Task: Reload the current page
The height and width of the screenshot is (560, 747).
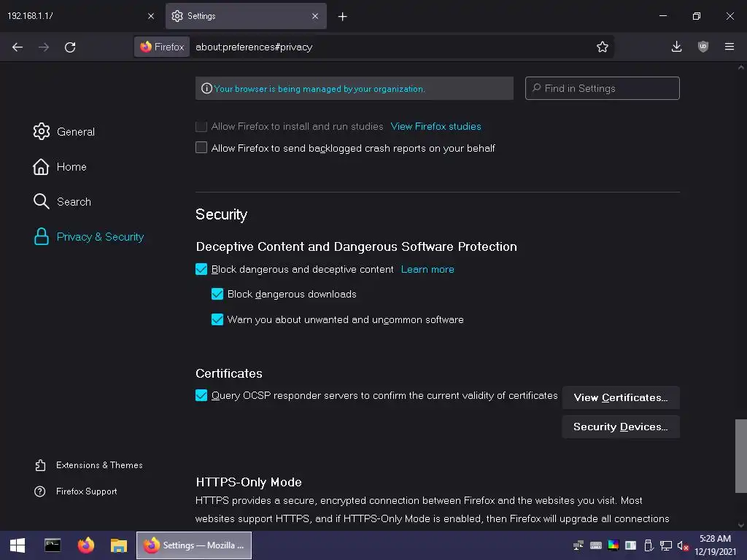Action: click(70, 47)
